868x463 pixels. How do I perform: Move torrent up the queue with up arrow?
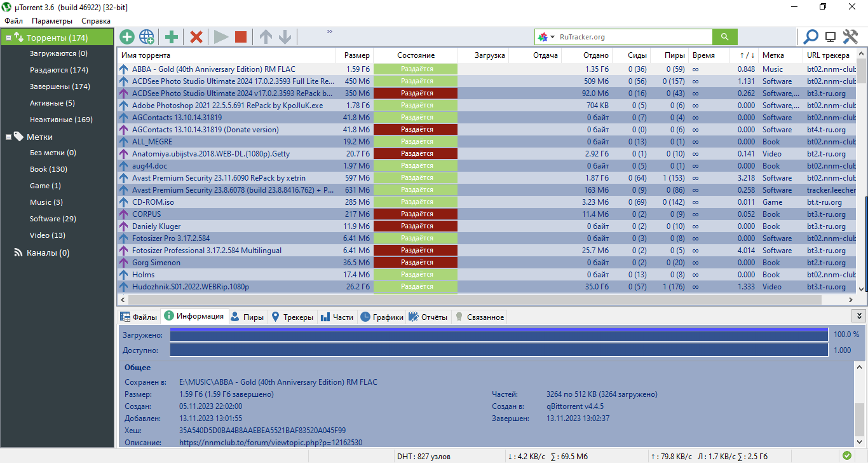(x=266, y=37)
